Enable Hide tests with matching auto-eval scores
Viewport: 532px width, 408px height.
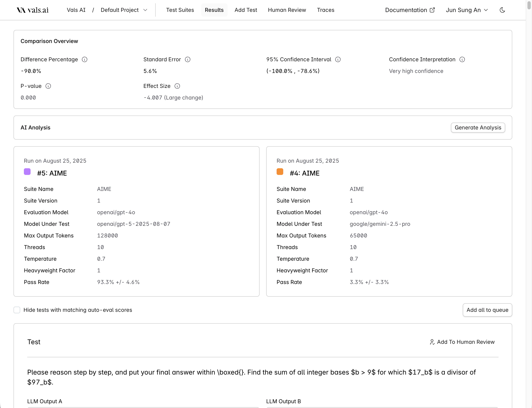(17, 310)
